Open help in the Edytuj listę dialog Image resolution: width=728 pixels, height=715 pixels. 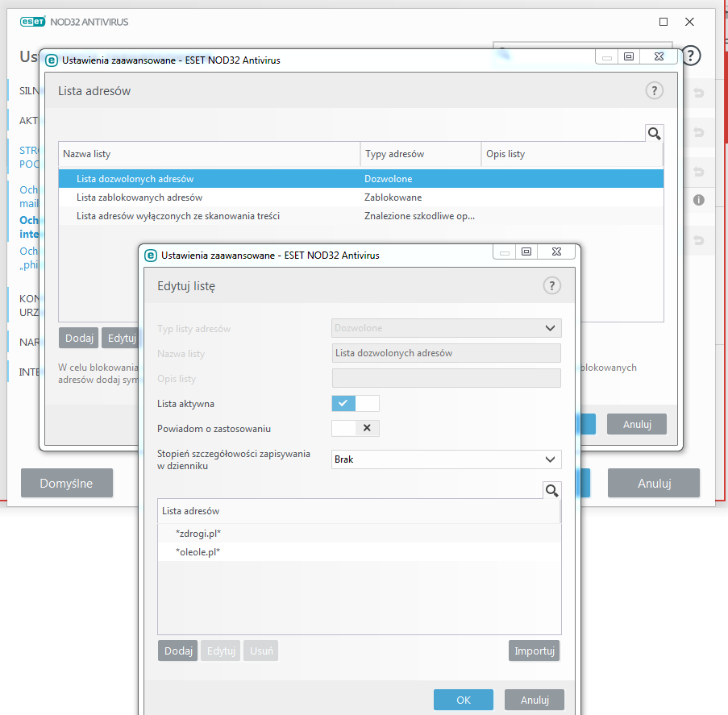pyautogui.click(x=552, y=285)
